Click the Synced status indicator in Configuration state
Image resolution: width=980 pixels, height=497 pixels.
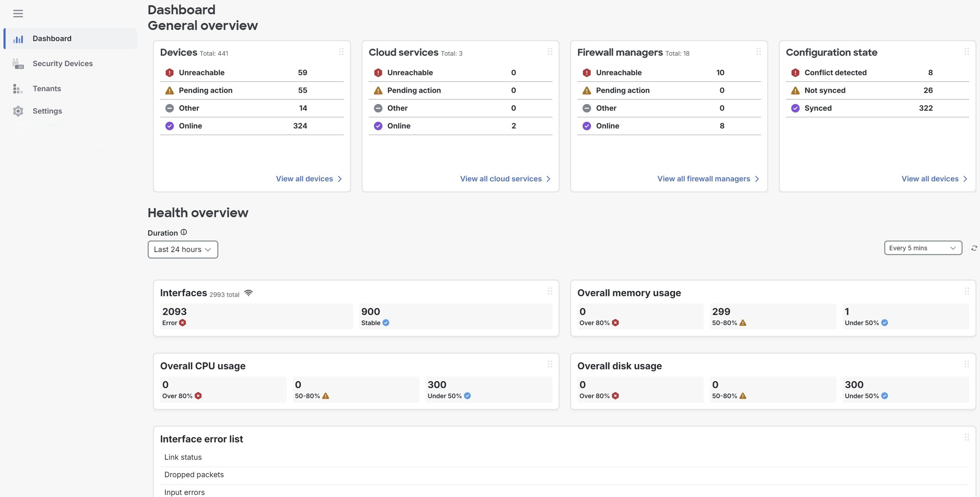796,108
